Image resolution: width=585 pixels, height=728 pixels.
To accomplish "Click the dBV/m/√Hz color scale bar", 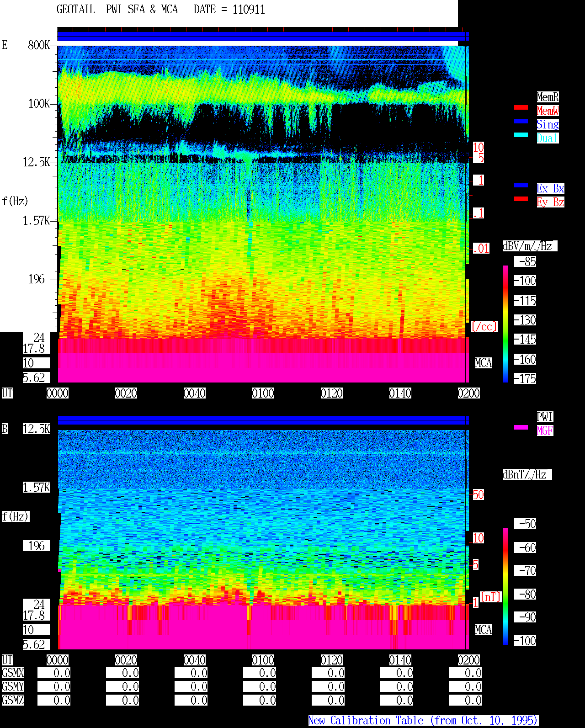I will click(x=505, y=324).
